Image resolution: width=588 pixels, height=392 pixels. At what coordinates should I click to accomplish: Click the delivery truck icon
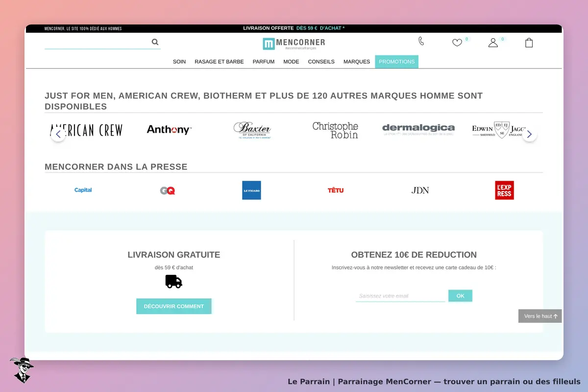pos(174,281)
